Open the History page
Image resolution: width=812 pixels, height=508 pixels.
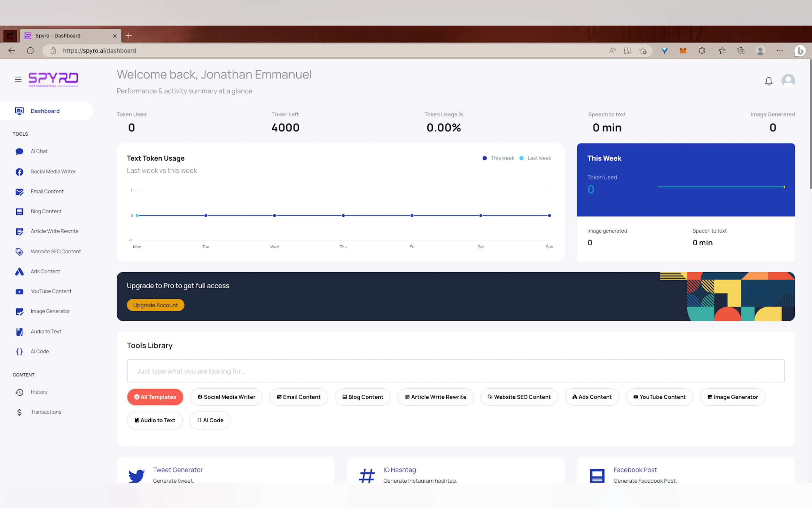point(39,392)
